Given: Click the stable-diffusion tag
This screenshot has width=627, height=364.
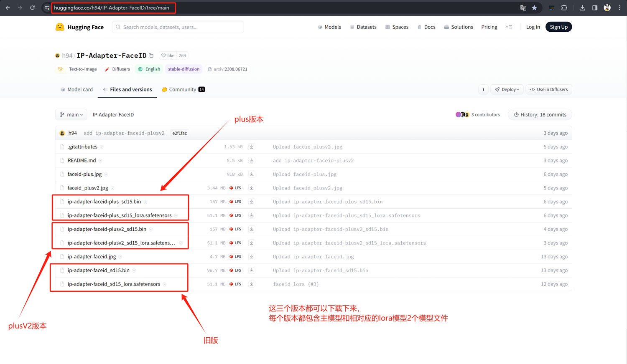Looking at the screenshot, I should click(184, 69).
